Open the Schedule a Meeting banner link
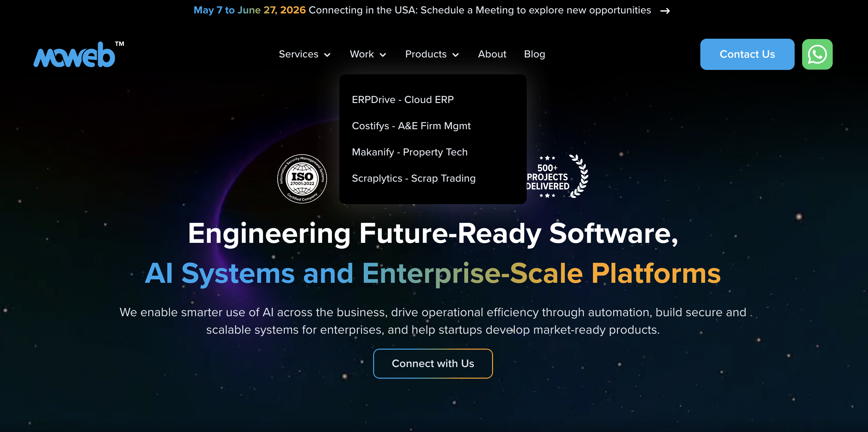This screenshot has height=432, width=868. click(x=480, y=10)
